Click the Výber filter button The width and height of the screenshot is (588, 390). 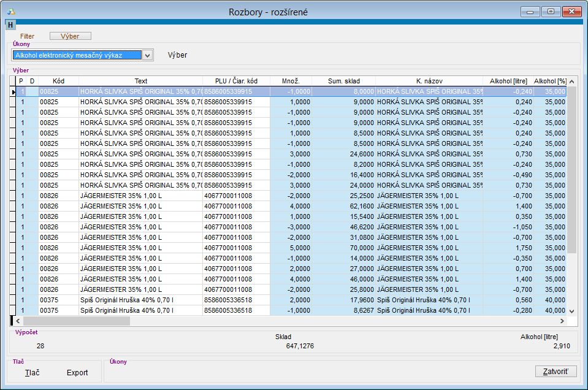pos(70,36)
